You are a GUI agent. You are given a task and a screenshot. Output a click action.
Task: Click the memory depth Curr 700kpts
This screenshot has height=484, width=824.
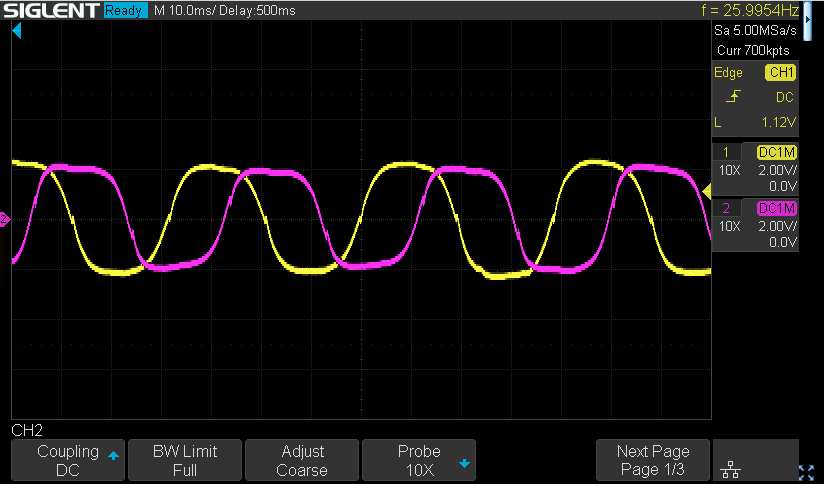[x=753, y=50]
